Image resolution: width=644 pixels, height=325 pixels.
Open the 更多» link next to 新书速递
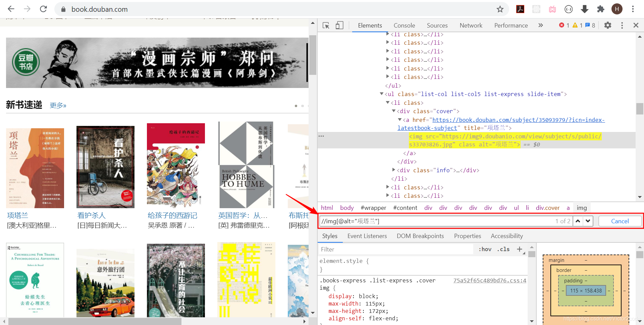pos(58,105)
